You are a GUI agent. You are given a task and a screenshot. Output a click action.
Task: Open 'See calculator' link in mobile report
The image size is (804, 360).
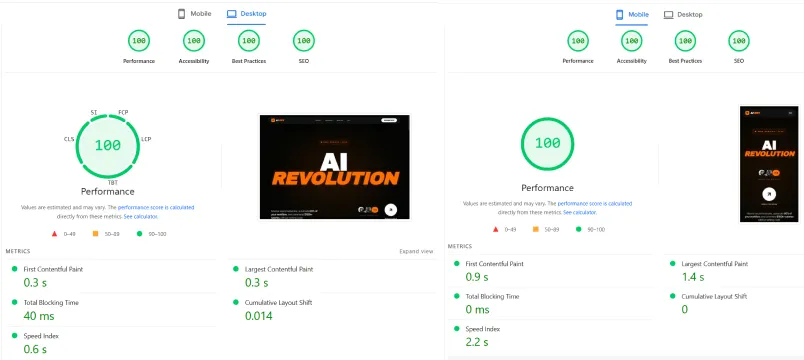point(579,212)
